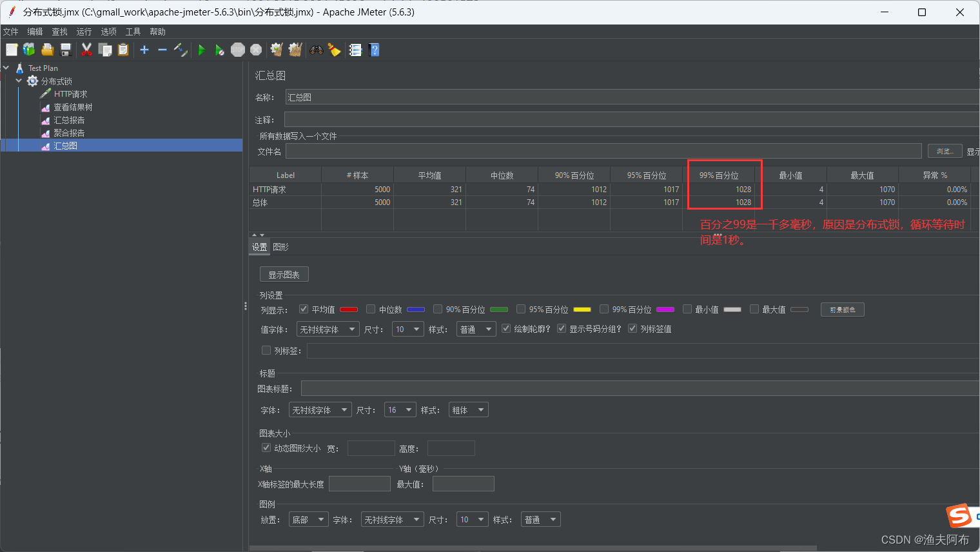Collapse the Test Plan tree node
980x552 pixels.
6,68
